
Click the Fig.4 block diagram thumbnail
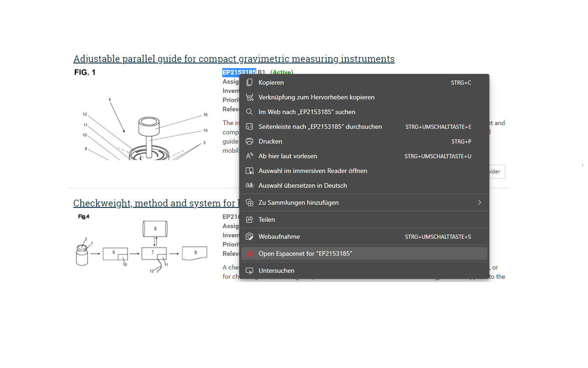pos(141,244)
